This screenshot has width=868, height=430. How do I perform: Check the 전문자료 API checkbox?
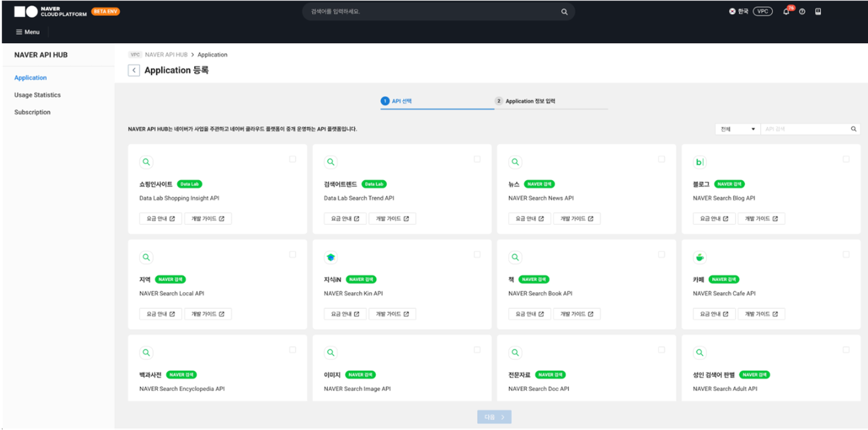click(662, 349)
